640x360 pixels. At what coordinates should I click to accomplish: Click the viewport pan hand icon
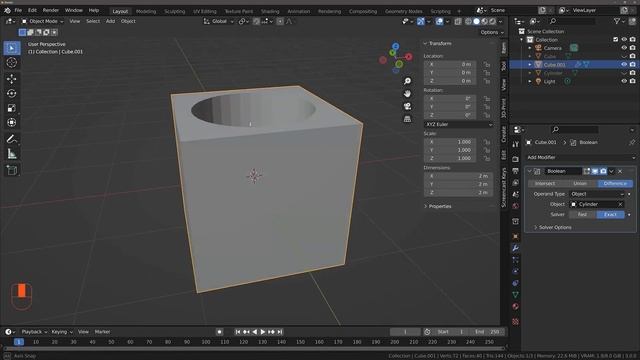(x=407, y=94)
